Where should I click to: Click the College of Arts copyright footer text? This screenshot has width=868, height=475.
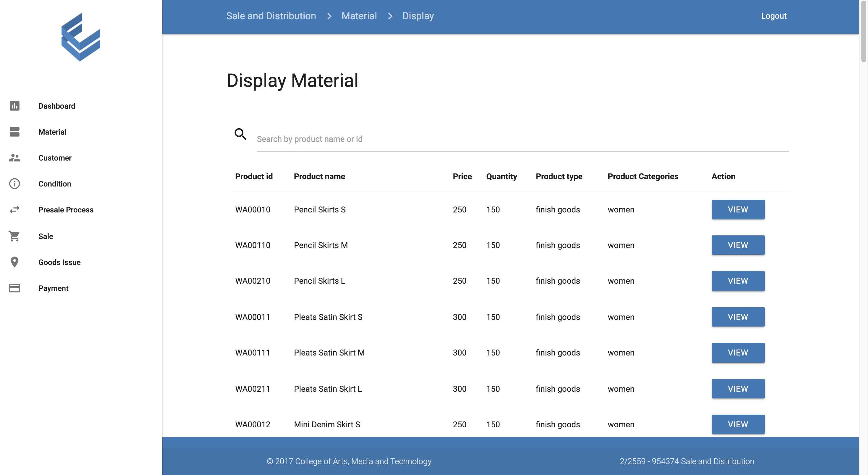coord(349,461)
